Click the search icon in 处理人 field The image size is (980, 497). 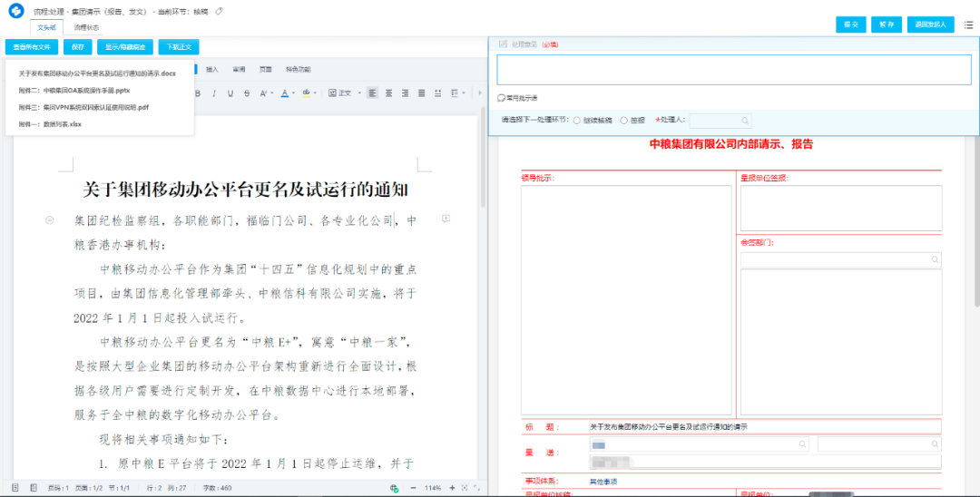[x=745, y=121]
